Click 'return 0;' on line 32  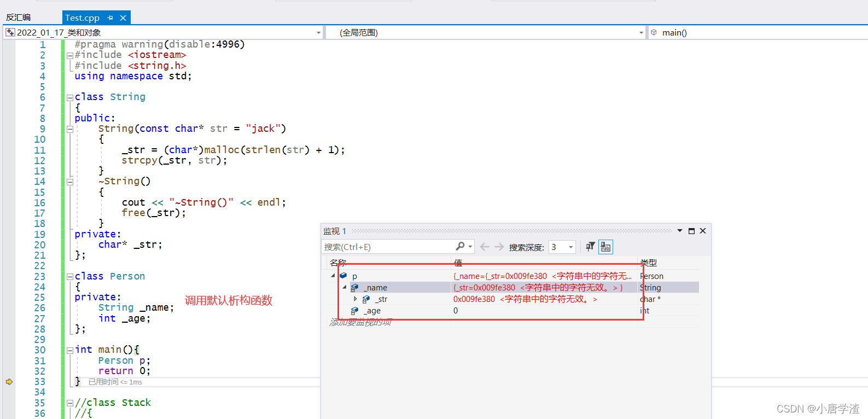click(124, 371)
